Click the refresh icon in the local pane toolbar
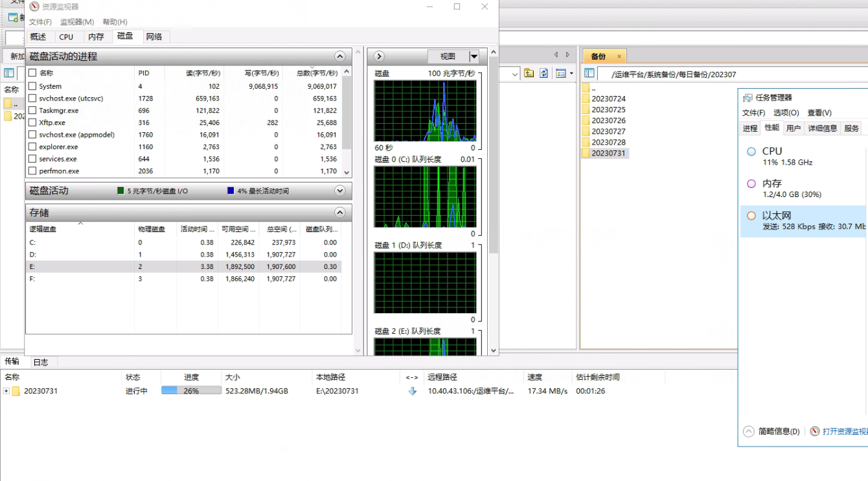The height and width of the screenshot is (481, 868). point(544,73)
